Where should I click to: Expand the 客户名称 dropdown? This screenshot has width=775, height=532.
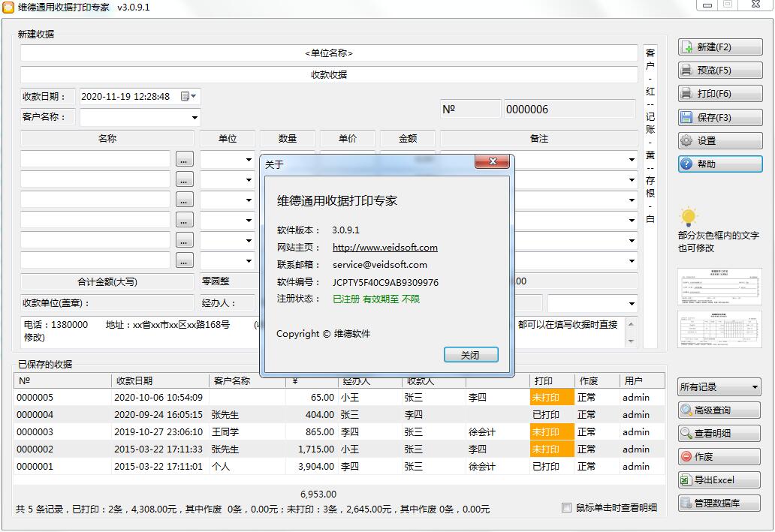195,118
